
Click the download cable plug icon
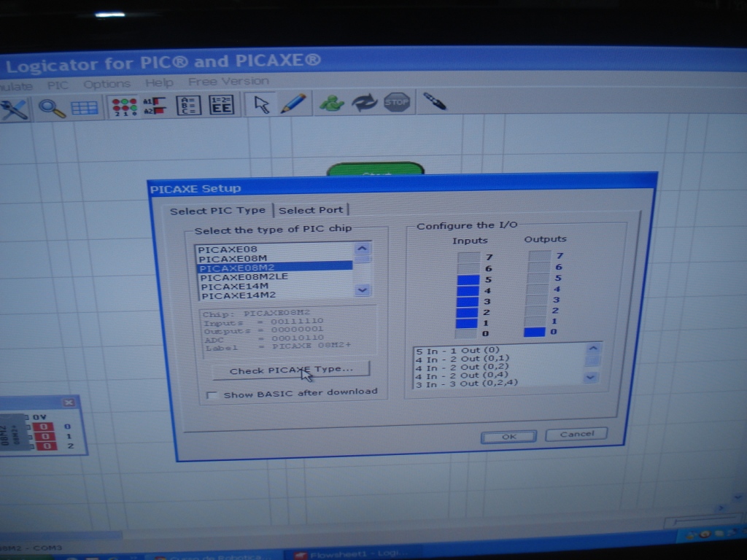coord(435,101)
